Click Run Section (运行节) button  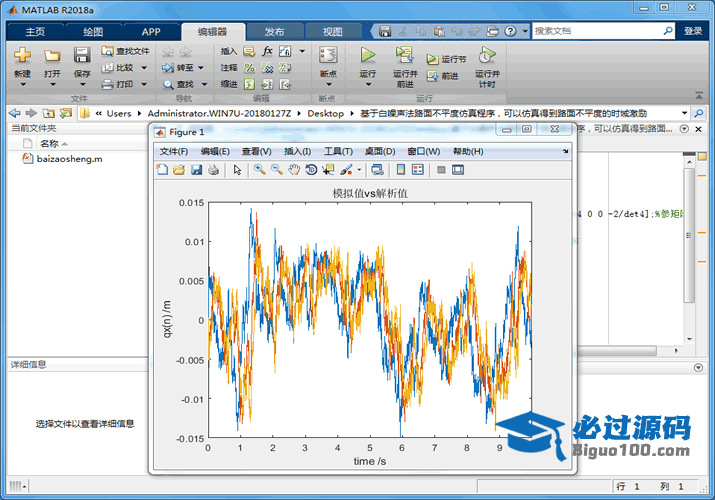[446, 59]
